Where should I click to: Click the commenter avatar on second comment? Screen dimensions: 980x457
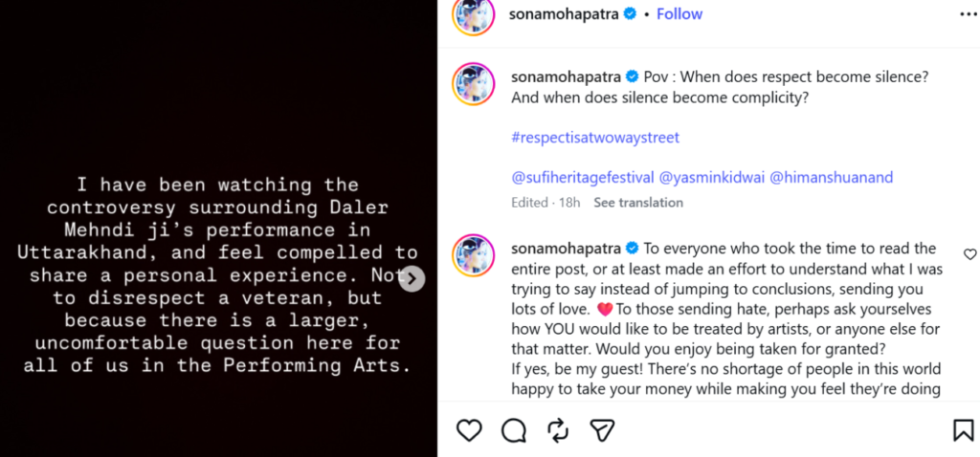point(474,255)
